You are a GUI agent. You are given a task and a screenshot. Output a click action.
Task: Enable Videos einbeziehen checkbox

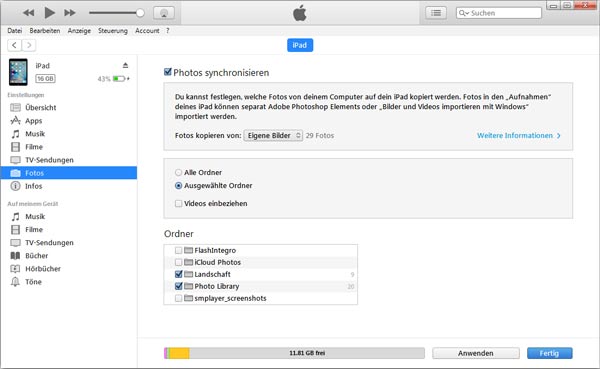click(178, 204)
